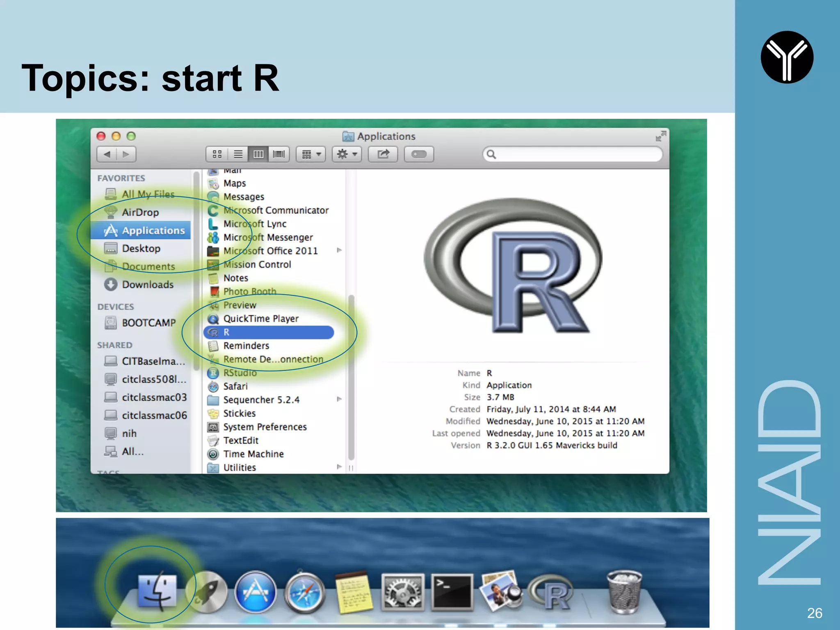
Task: Open the Action gear dropdown menu
Action: [347, 154]
